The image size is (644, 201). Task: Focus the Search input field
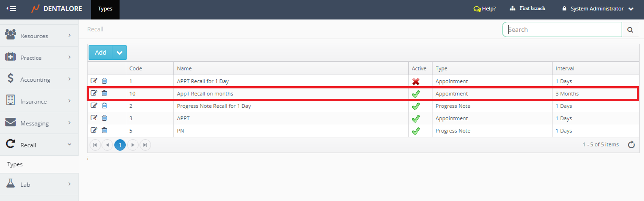pos(562,29)
